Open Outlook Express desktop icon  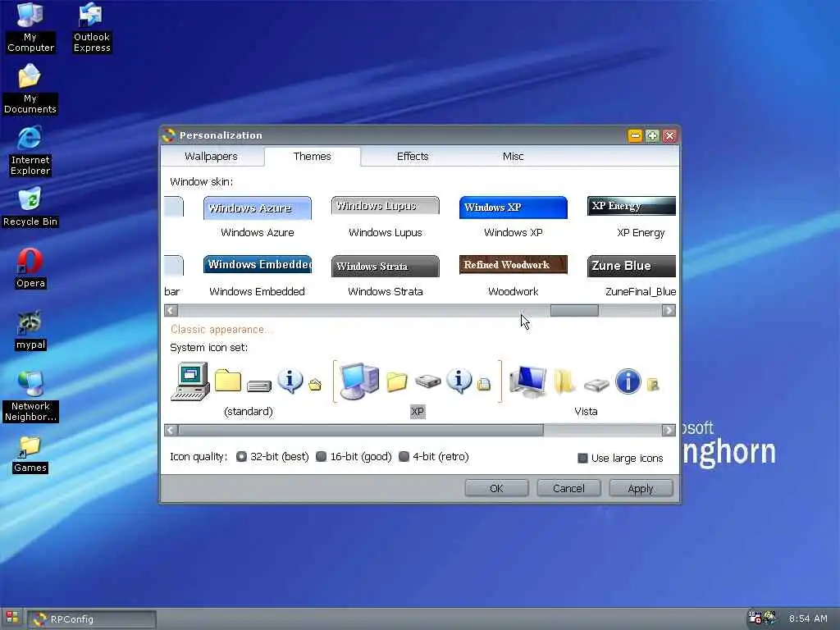click(x=92, y=27)
